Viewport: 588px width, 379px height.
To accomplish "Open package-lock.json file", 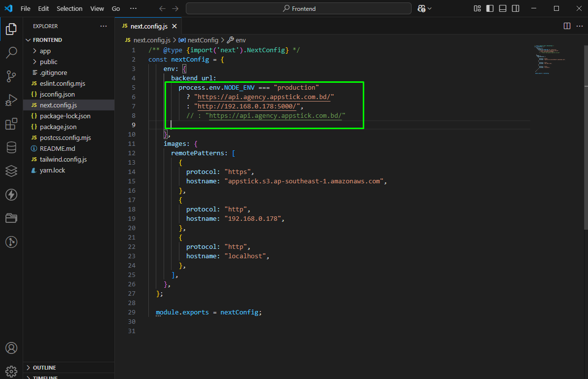I will (x=69, y=116).
